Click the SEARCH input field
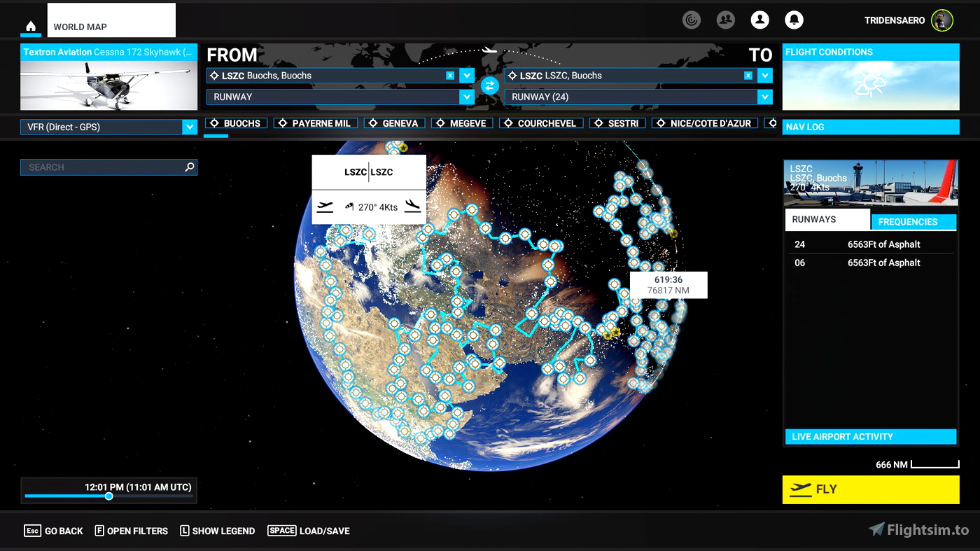Screen dimensions: 980x551 click(108, 167)
